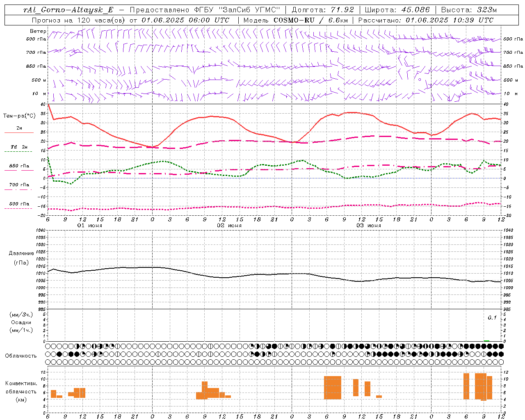Click the 700 гПа temperature legend label
Screen dimensions: 525x420
[19, 185]
